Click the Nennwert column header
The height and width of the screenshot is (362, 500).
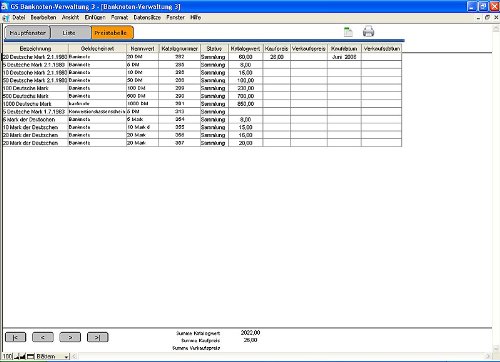click(142, 49)
